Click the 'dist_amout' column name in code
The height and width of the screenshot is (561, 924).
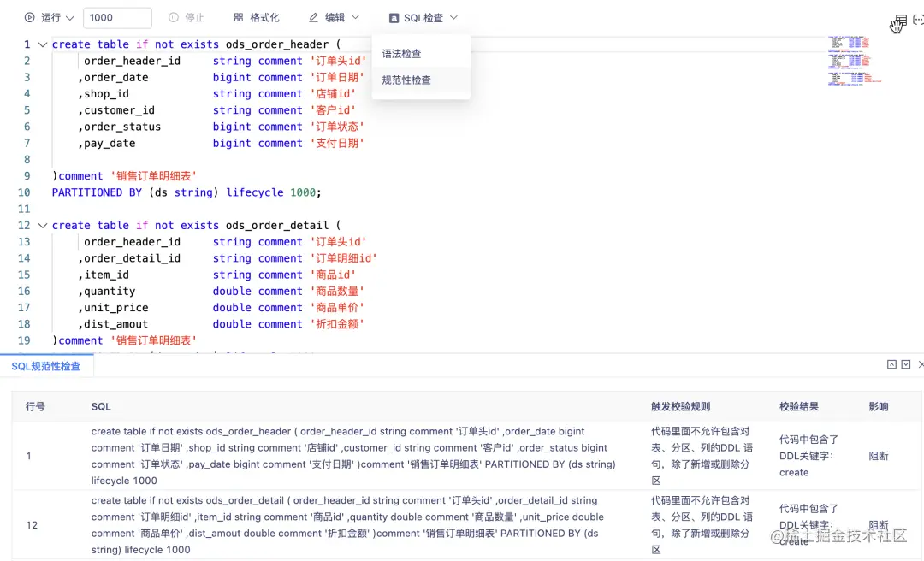(x=116, y=324)
